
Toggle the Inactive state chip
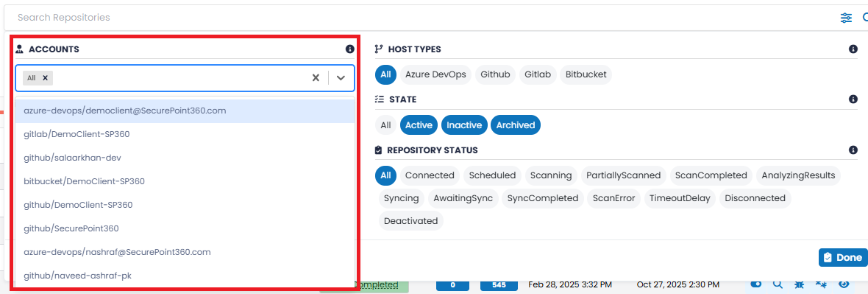[464, 125]
